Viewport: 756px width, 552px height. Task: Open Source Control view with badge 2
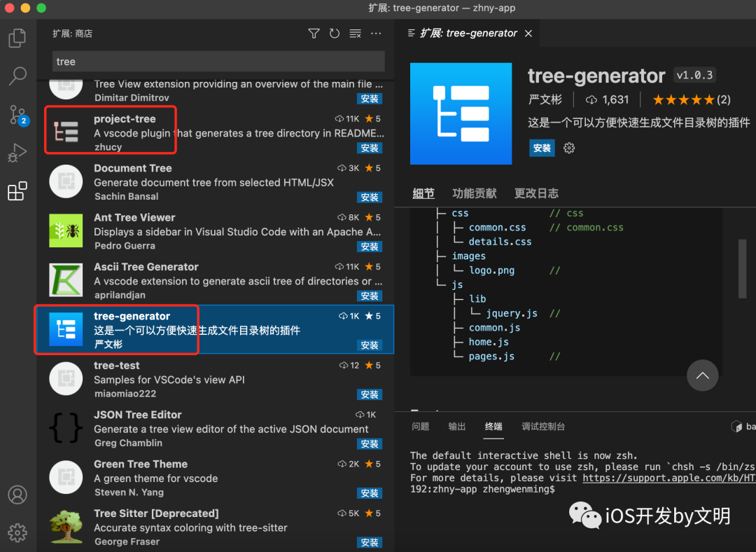pyautogui.click(x=18, y=115)
